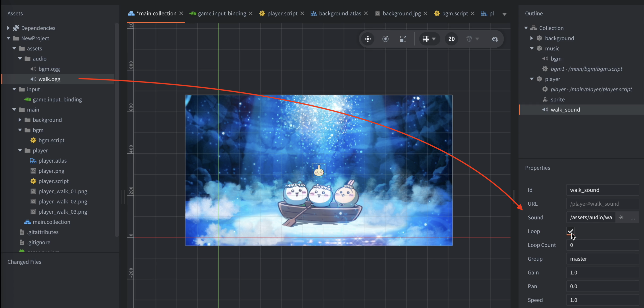Image resolution: width=644 pixels, height=308 pixels.
Task: Open the visibility filters dropdown arrow
Action: pyautogui.click(x=477, y=39)
